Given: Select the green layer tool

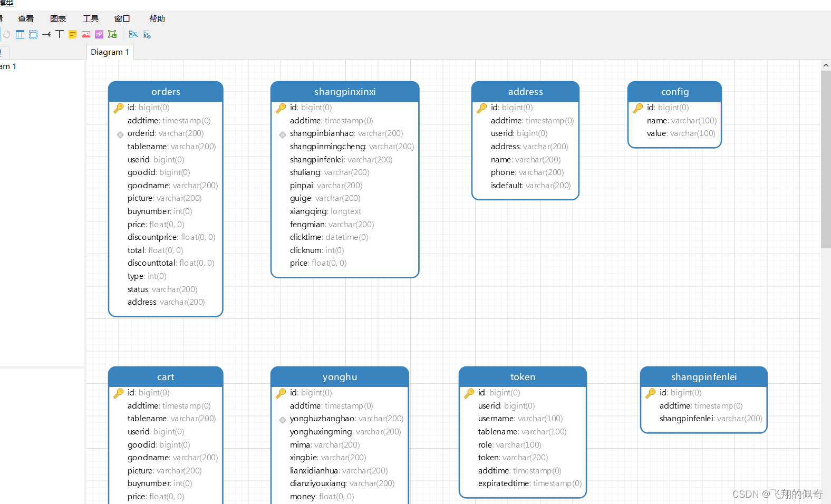Looking at the screenshot, I should point(112,34).
